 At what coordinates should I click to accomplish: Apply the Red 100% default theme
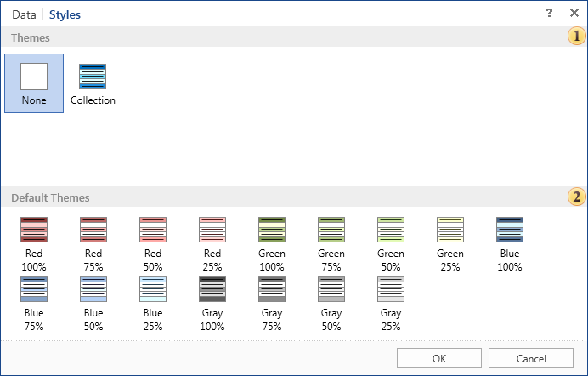34,244
